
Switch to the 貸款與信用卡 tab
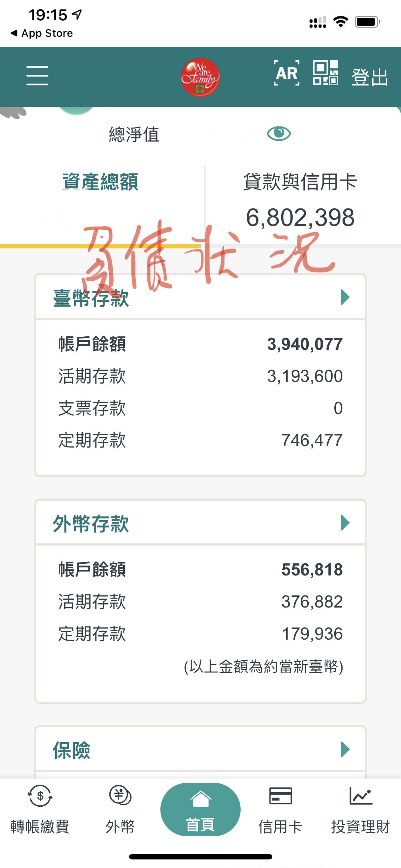tap(300, 182)
